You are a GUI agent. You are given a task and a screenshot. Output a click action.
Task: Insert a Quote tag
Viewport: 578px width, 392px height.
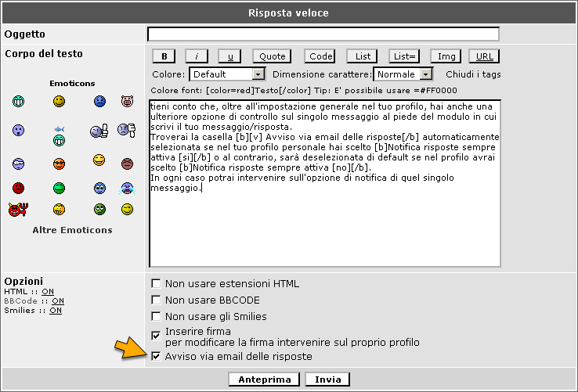272,56
